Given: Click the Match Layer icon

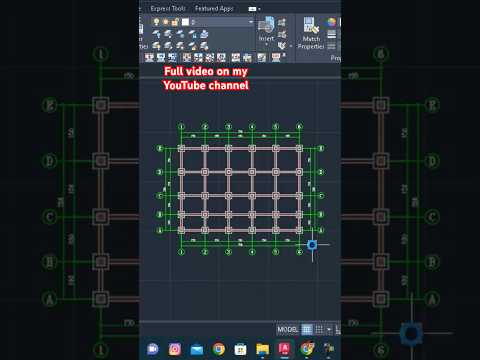Looking at the screenshot, I should tap(204, 46).
